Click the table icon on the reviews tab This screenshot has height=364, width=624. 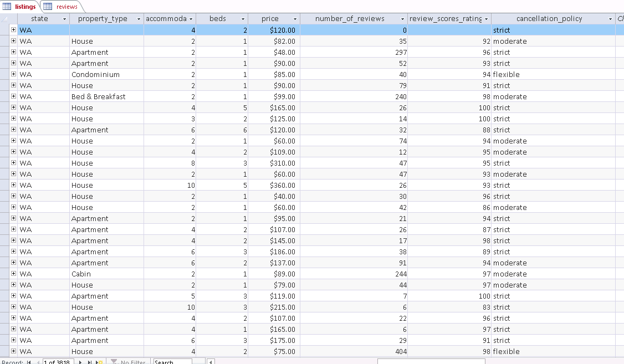pos(48,7)
